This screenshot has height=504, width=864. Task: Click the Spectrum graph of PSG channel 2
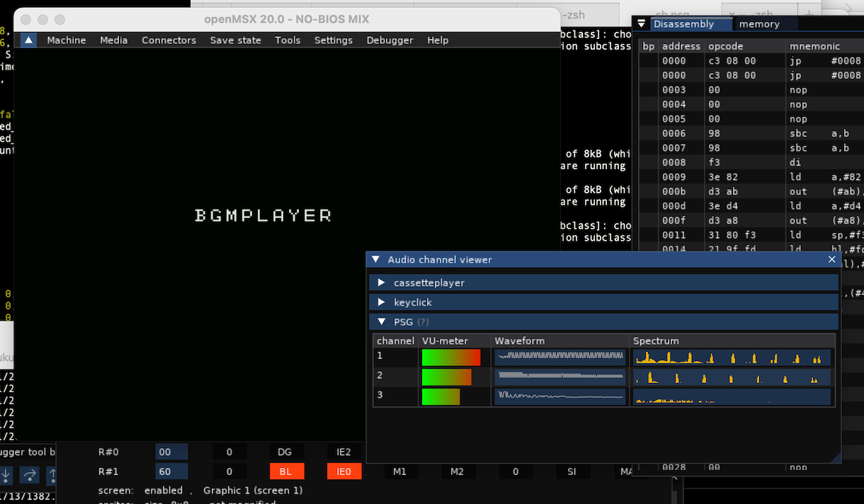click(x=732, y=377)
